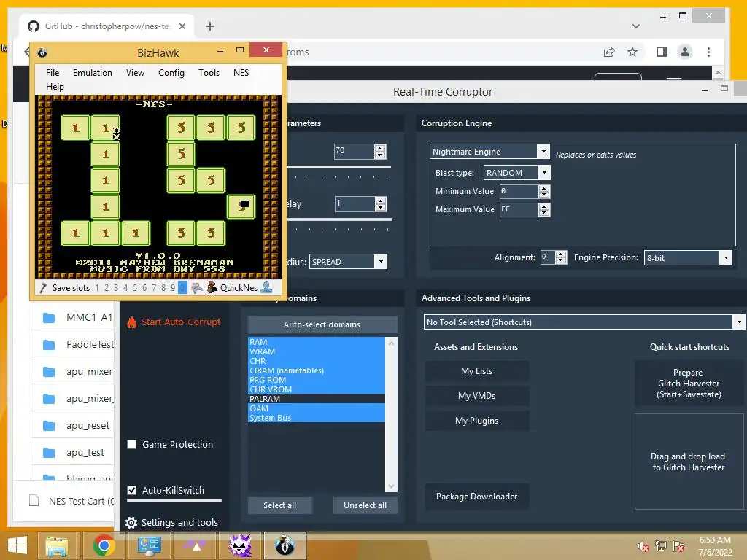Image resolution: width=747 pixels, height=560 pixels.
Task: Deselect the System Bus domain
Action: (317, 418)
